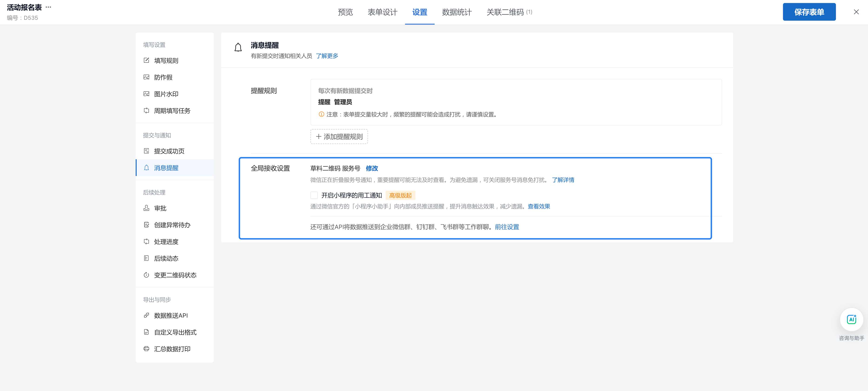Click the 周期填写任务 cycle icon

146,111
